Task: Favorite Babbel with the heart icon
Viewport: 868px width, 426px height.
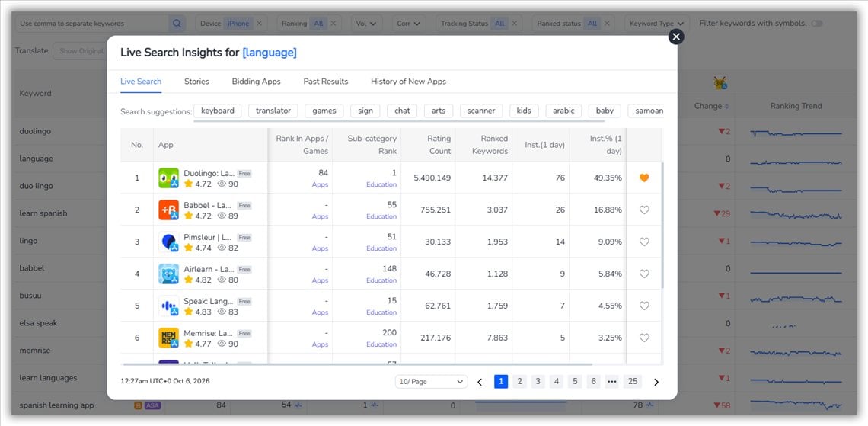Action: 644,210
